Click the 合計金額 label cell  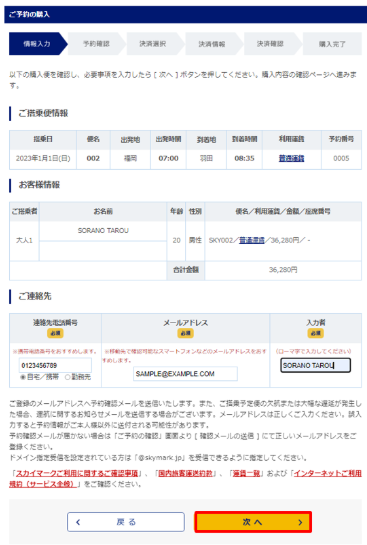point(186,270)
